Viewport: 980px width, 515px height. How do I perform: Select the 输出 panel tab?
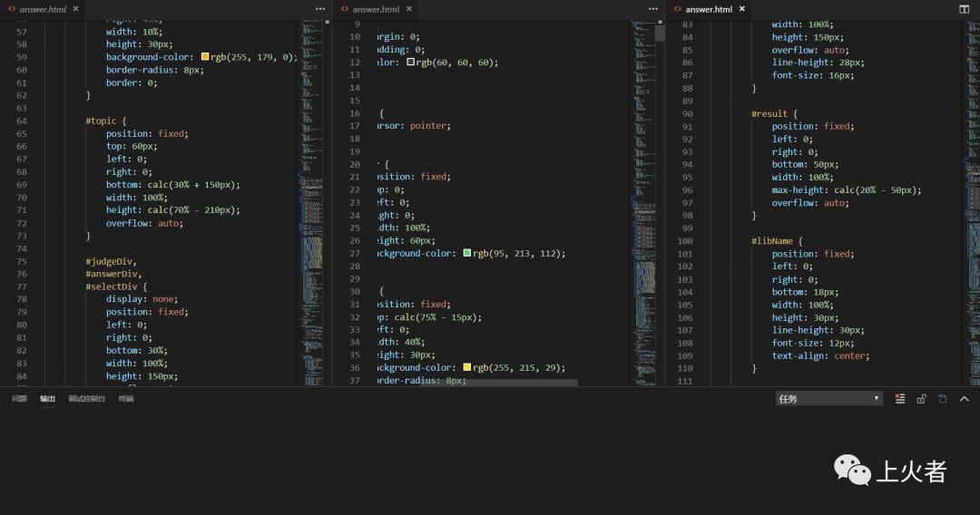pos(47,399)
